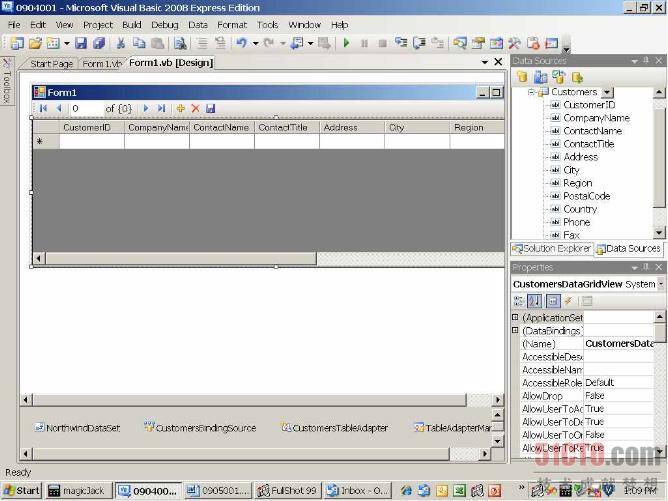Open Properties window position dropdown

[x=635, y=268]
